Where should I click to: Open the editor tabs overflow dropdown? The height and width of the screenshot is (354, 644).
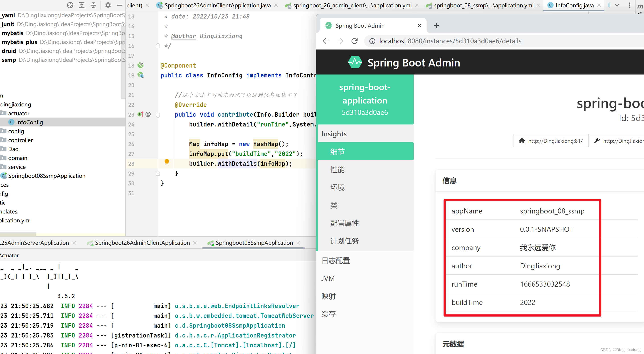pos(617,5)
